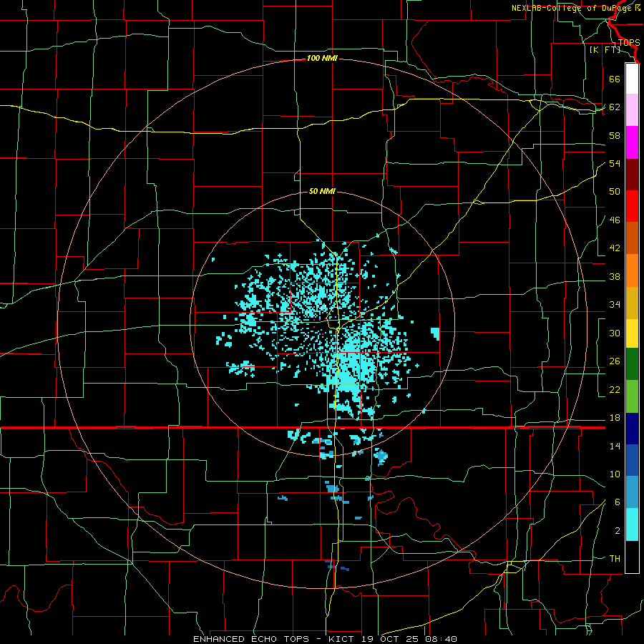Click the light green legend swatch
Viewport: 644px width, 644px height.
click(632, 396)
